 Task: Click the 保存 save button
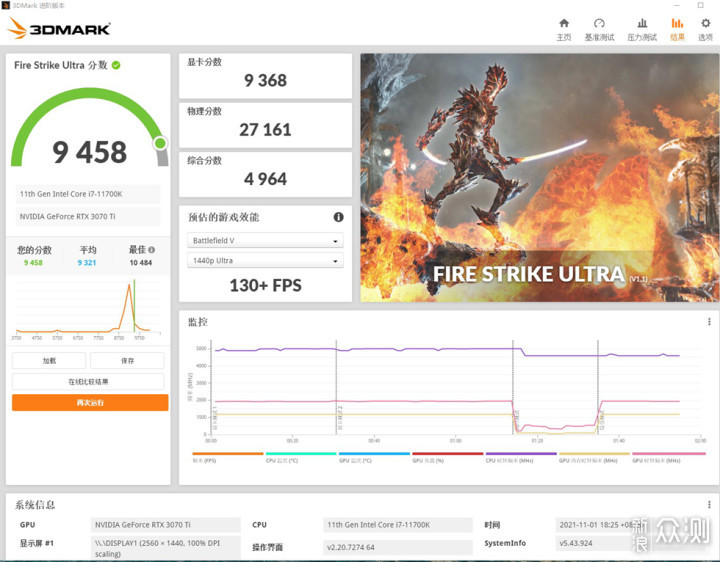tap(127, 361)
